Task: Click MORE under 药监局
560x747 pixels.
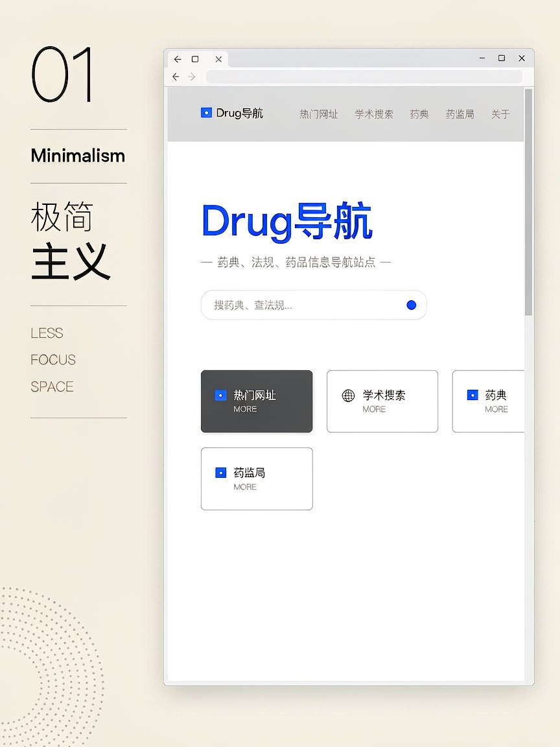Action: click(245, 487)
